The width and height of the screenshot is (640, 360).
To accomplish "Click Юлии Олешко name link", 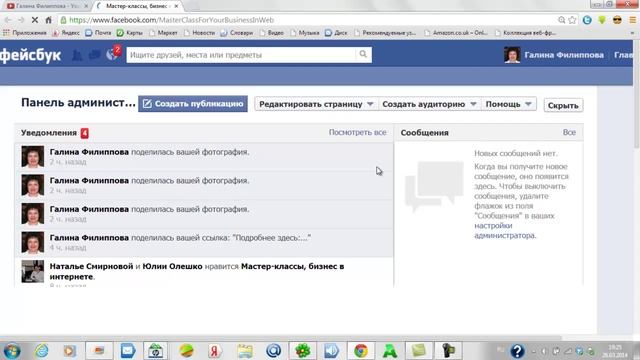I will 172,266.
